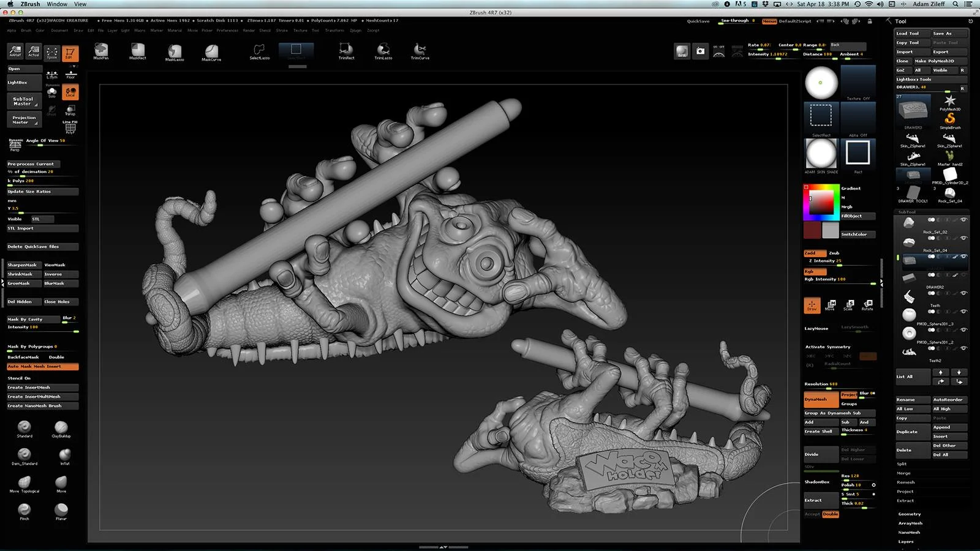The image size is (980, 551).
Task: Click the BPR render icon
Action: (682, 51)
